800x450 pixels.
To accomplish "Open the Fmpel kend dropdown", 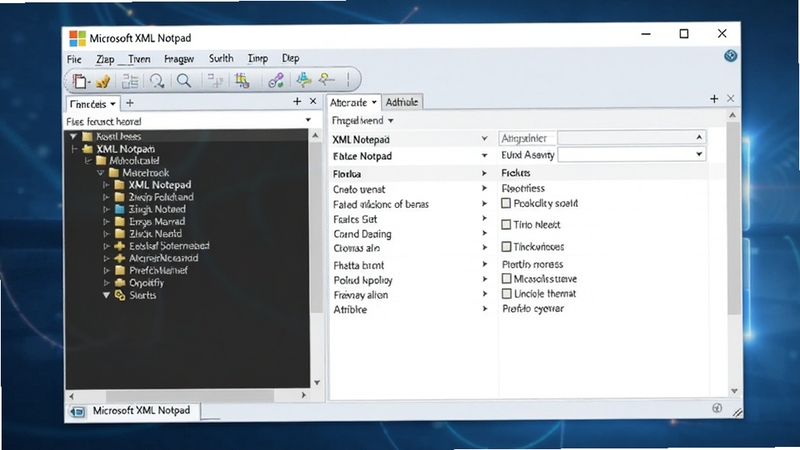I will (x=391, y=121).
